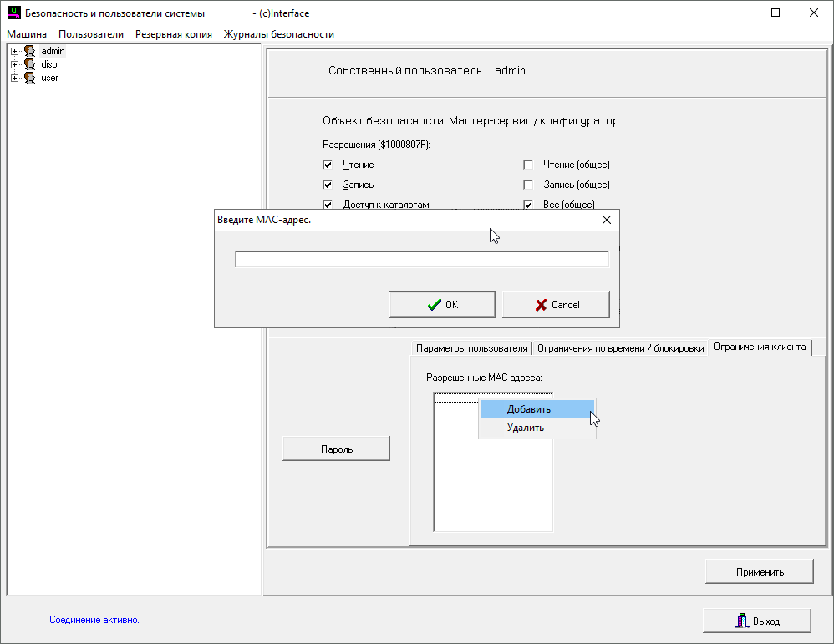Close the MAC address dialog
Screen dimensions: 834x644
(607, 221)
